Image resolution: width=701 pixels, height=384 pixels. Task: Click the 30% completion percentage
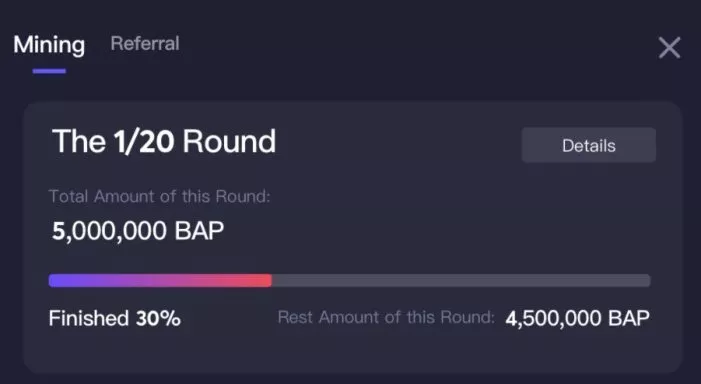click(x=158, y=319)
